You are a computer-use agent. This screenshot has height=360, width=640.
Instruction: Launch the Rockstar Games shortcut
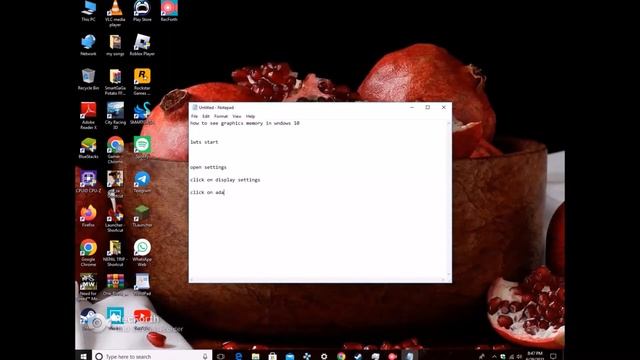click(x=142, y=82)
